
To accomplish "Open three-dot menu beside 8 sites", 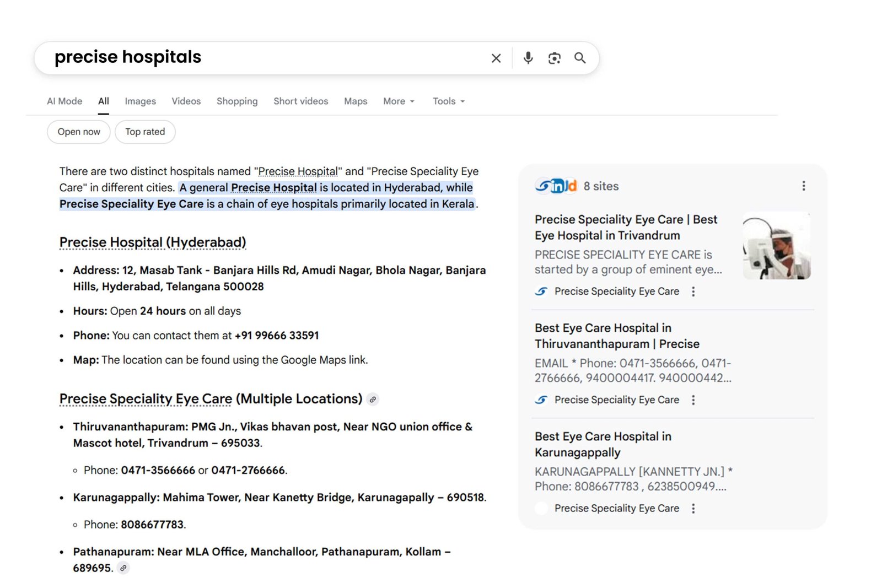I will click(x=803, y=186).
